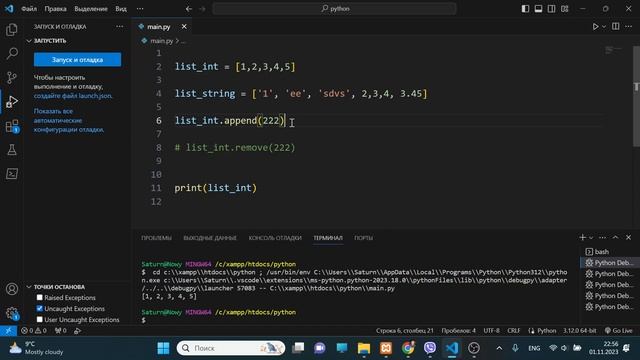Go forward with the navigation arrow
The image size is (640, 360).
click(x=202, y=9)
